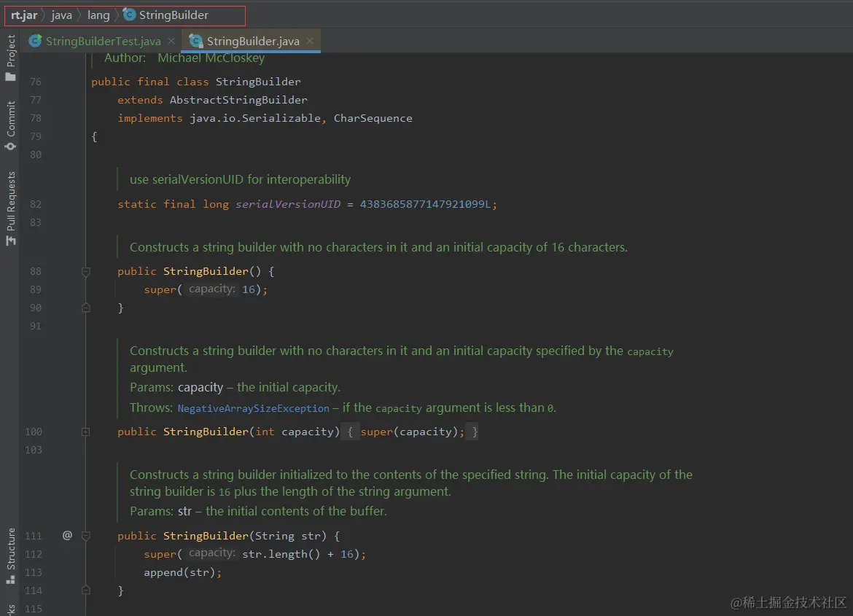The width and height of the screenshot is (853, 616).
Task: Click the append(str) call on line 113
Action: point(180,572)
